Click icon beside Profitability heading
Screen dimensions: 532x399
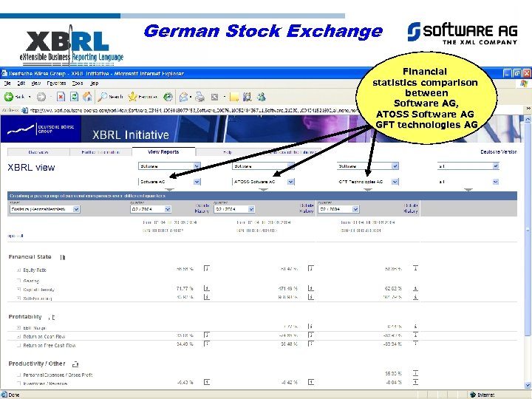pyautogui.click(x=52, y=317)
